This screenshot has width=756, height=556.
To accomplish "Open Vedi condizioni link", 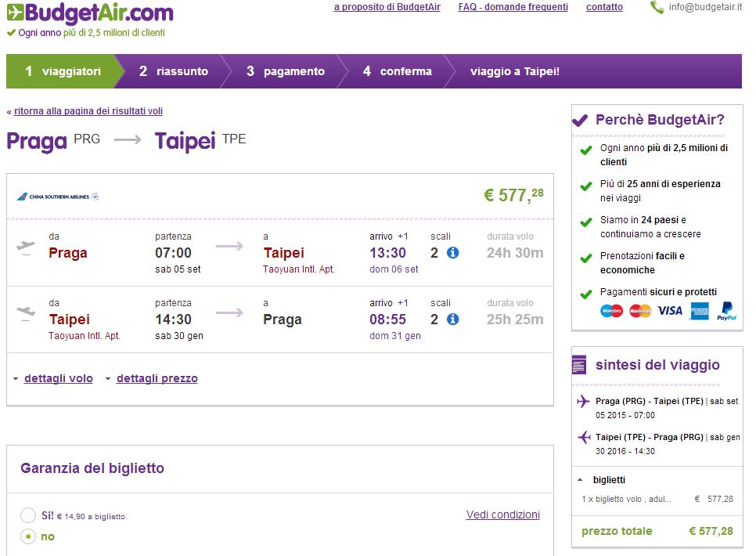I will [x=503, y=514].
